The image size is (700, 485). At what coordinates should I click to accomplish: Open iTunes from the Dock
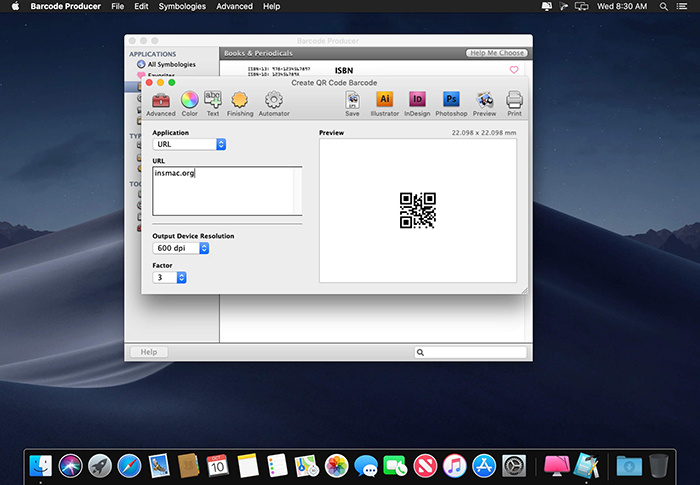coord(454,466)
